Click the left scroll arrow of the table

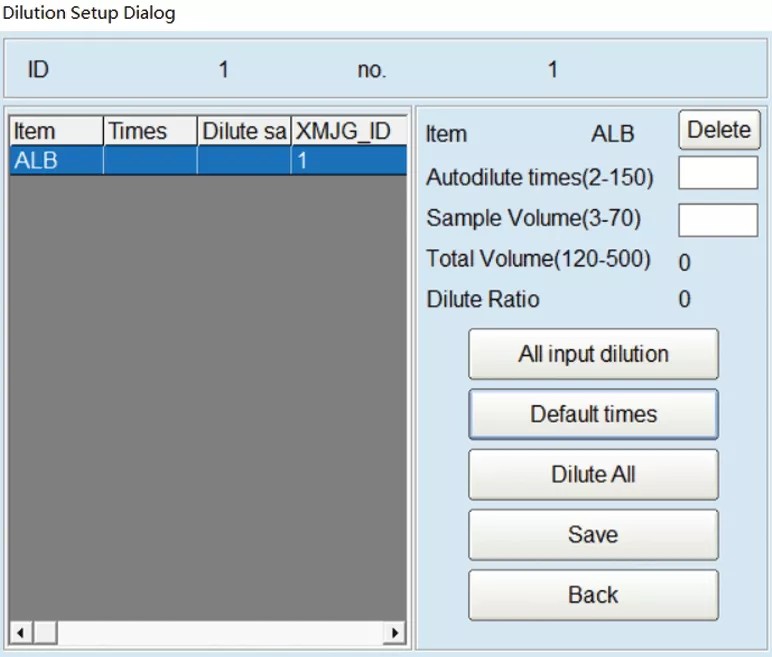21,633
